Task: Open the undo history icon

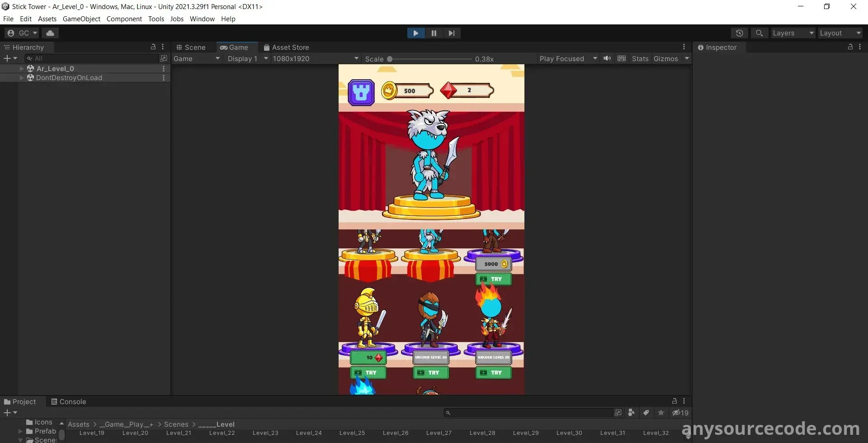Action: tap(739, 33)
